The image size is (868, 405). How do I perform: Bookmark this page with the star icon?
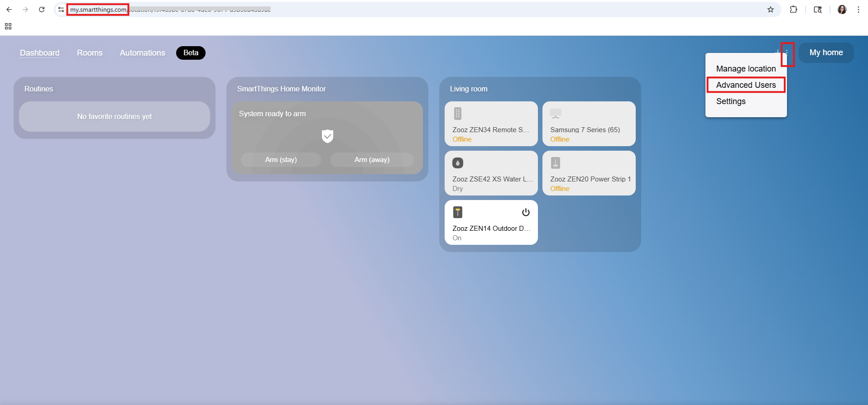coord(771,10)
